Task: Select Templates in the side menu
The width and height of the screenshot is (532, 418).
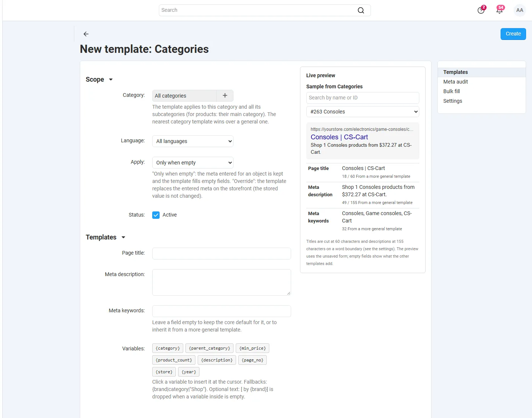Action: coord(482,72)
